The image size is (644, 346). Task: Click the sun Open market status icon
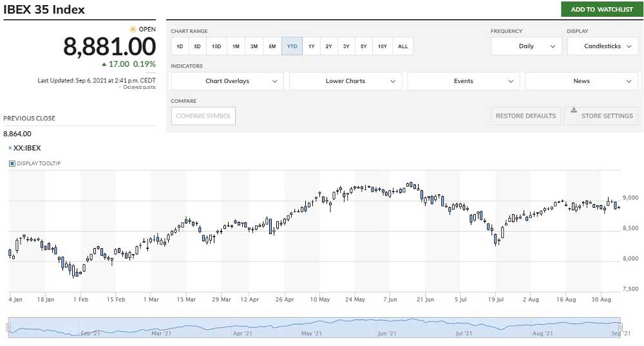pos(133,29)
